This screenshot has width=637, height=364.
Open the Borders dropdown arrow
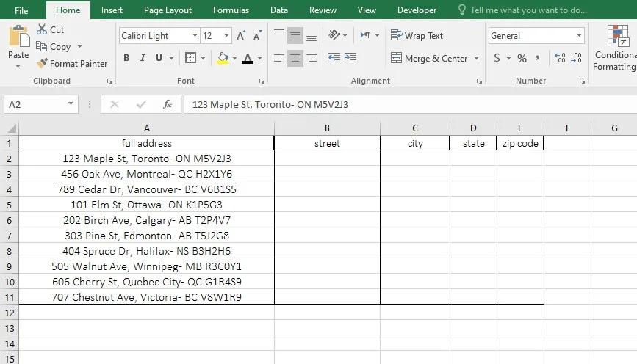coord(203,59)
